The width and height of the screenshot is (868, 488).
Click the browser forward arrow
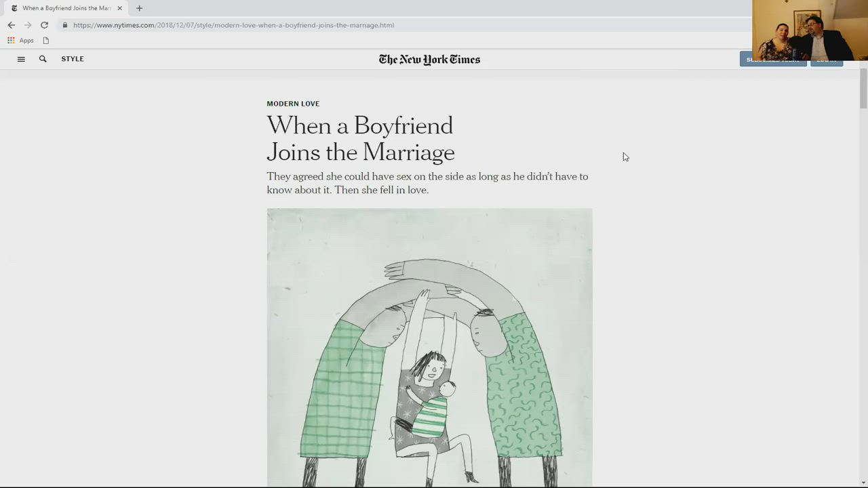coord(28,25)
